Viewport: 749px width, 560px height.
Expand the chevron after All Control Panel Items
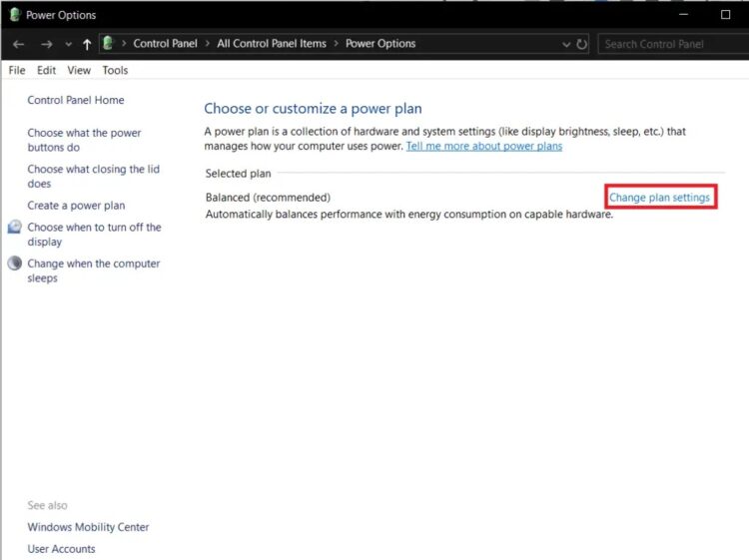[337, 44]
